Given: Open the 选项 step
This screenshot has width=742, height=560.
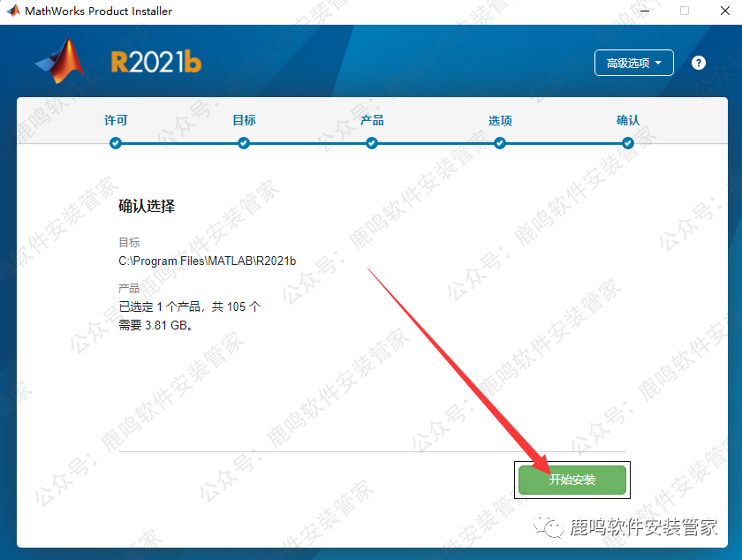Looking at the screenshot, I should click(x=500, y=120).
